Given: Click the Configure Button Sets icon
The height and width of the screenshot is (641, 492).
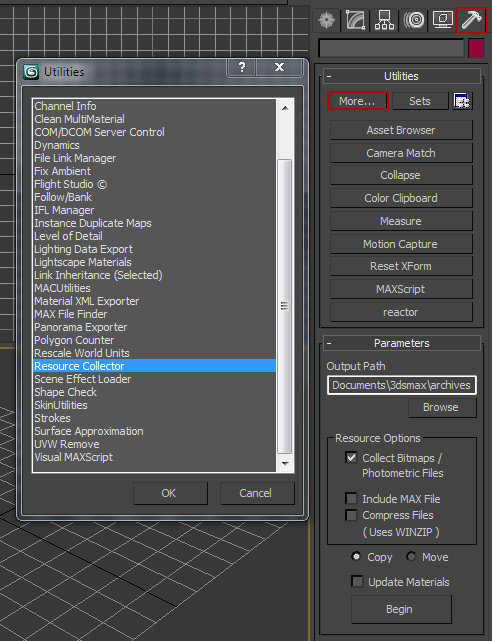Looking at the screenshot, I should (463, 101).
